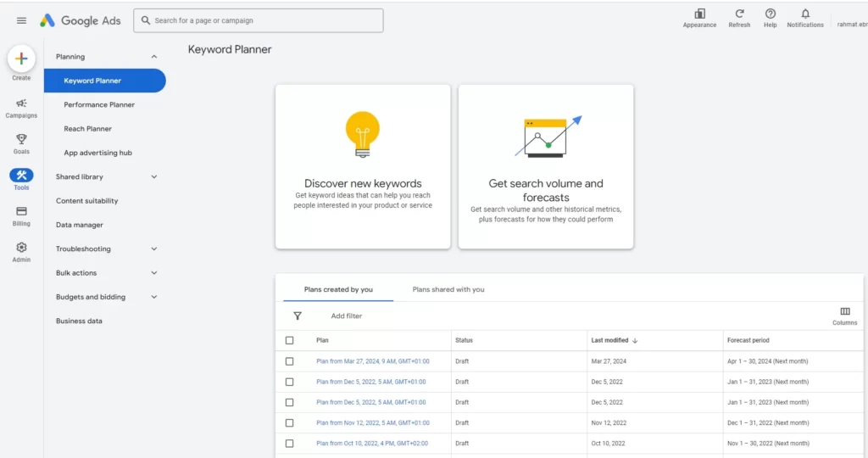868x458 pixels.
Task: Click Add filter
Action: point(347,316)
